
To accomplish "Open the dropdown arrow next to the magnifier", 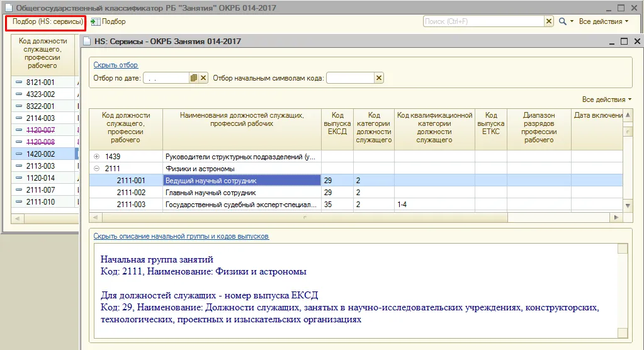I will [x=572, y=21].
